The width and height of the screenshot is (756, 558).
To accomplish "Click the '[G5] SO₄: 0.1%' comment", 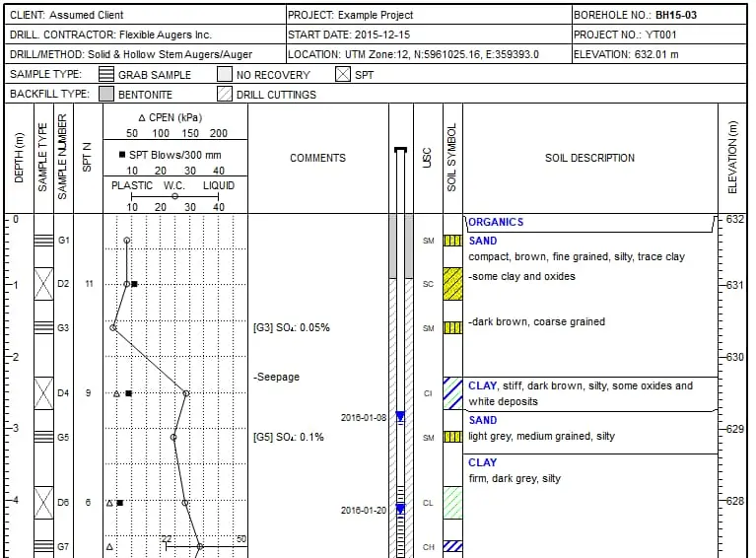I will click(289, 438).
